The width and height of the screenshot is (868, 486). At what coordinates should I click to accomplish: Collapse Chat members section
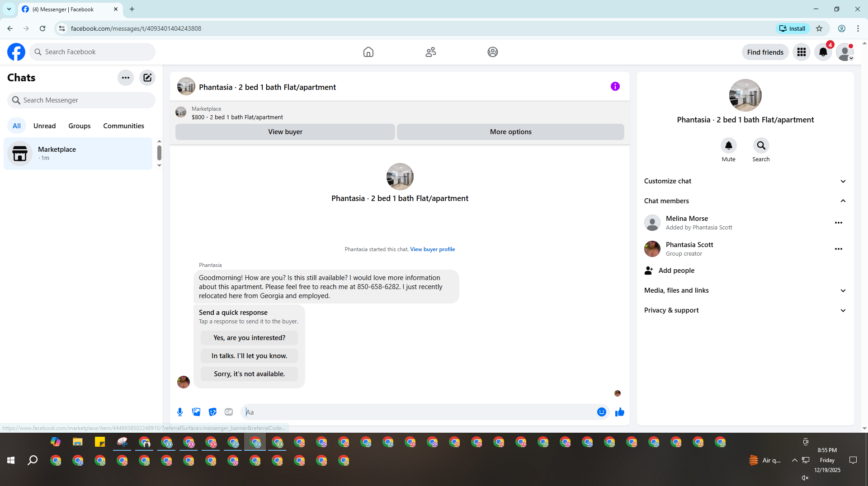(745, 201)
